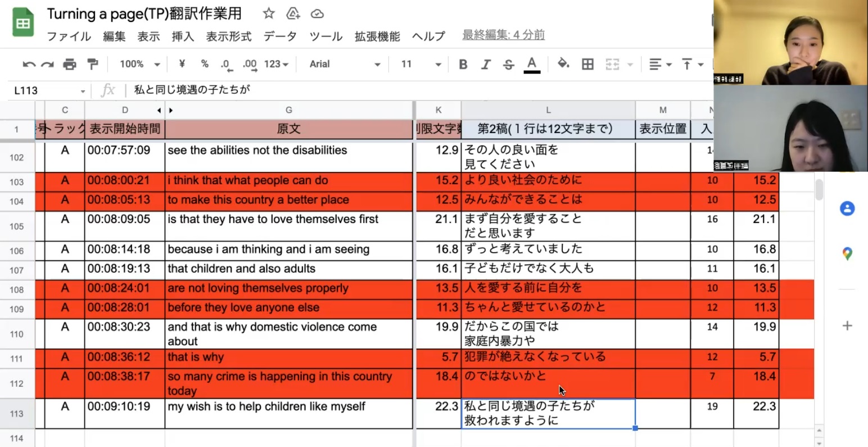This screenshot has width=868, height=447.
Task: Click the Google Sheets home icon
Action: pos(23,23)
